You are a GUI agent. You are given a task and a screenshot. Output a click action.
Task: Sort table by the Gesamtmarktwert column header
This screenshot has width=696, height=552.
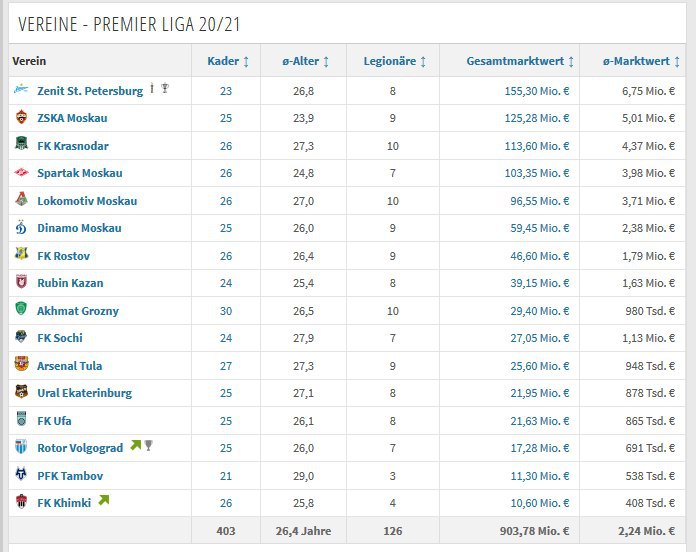[520, 61]
